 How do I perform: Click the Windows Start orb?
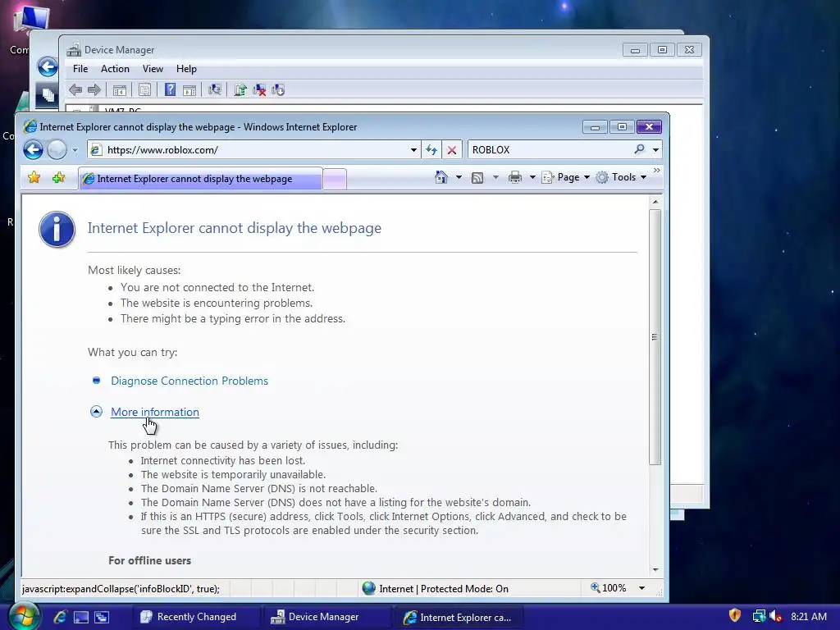tap(24, 616)
